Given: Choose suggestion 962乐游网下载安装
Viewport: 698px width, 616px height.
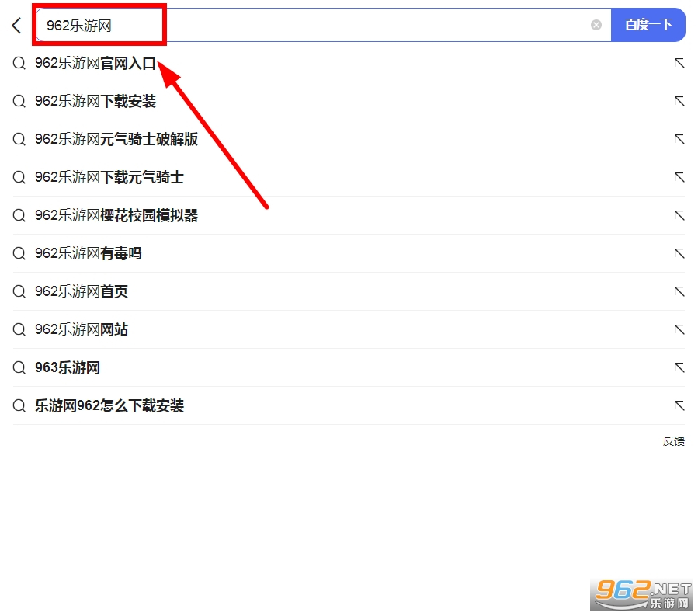Looking at the screenshot, I should click(x=95, y=102).
